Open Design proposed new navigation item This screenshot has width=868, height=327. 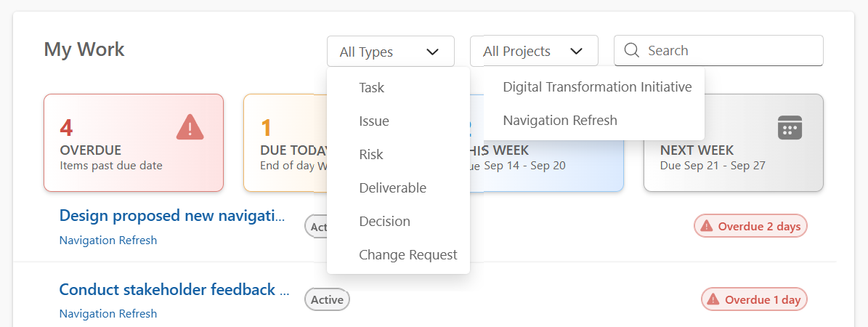[171, 215]
